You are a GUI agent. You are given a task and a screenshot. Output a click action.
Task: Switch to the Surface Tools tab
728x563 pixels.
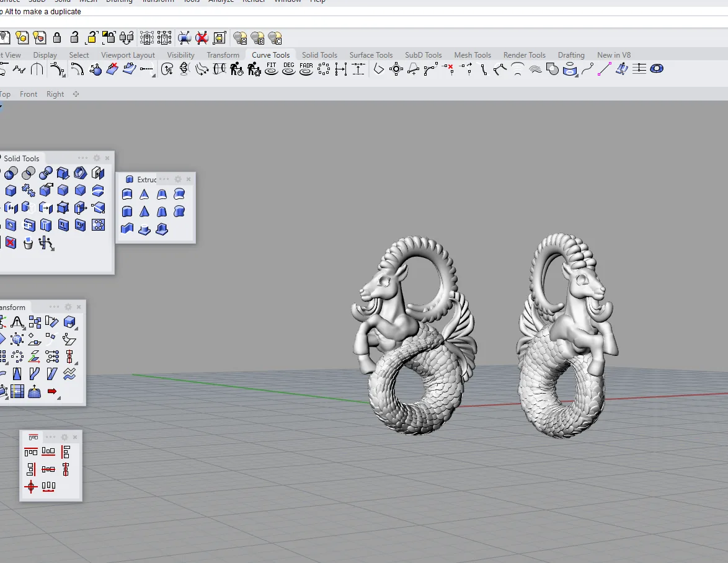coord(371,55)
